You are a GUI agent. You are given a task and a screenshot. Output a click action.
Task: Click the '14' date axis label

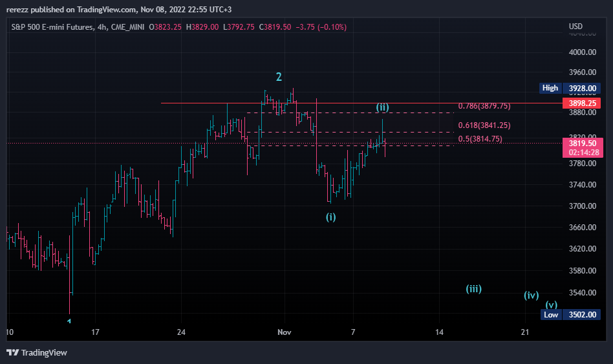click(440, 332)
